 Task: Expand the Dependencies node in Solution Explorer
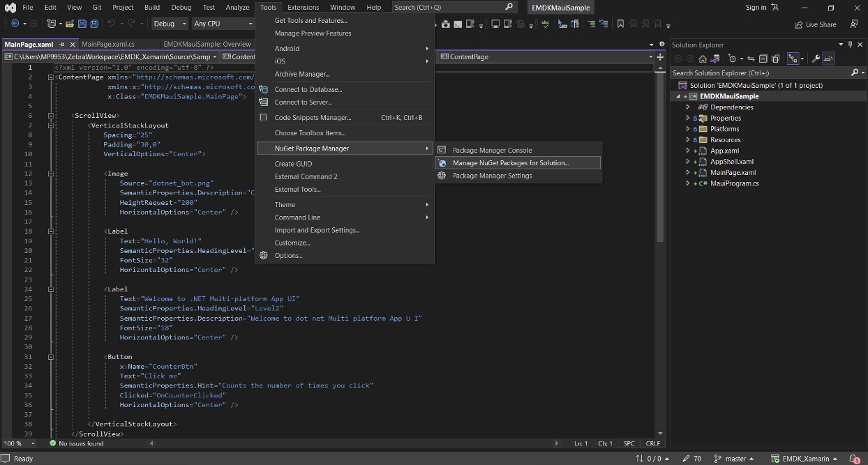pyautogui.click(x=687, y=107)
